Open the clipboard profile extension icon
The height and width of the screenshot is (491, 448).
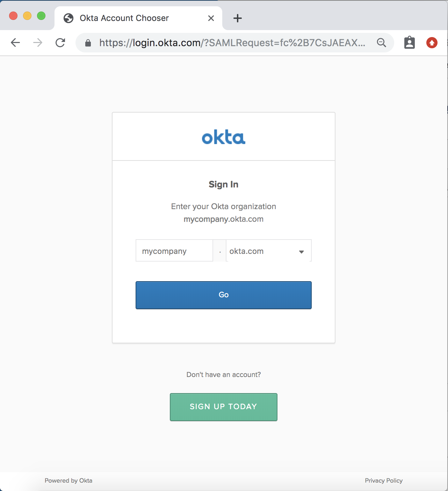[x=409, y=43]
